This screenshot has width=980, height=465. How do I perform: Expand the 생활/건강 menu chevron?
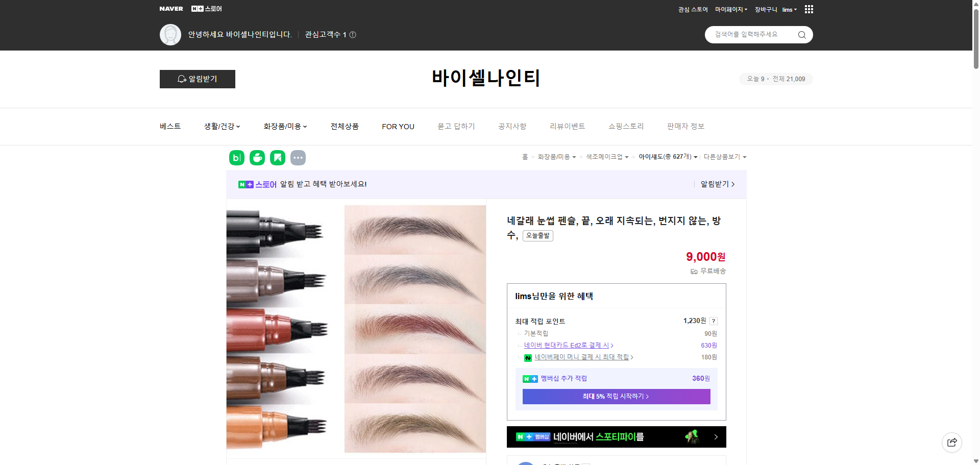pyautogui.click(x=238, y=127)
